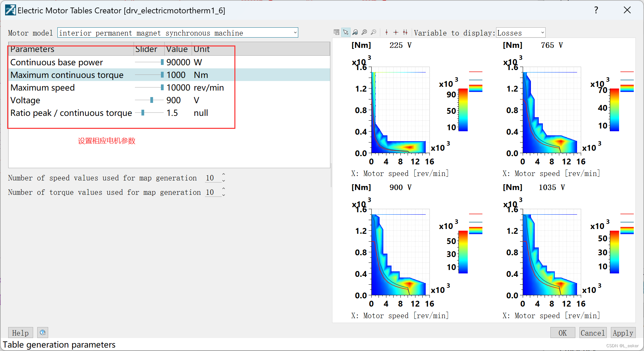Click the zoom-to-fit icon
This screenshot has width=644, height=351.
coord(364,32)
